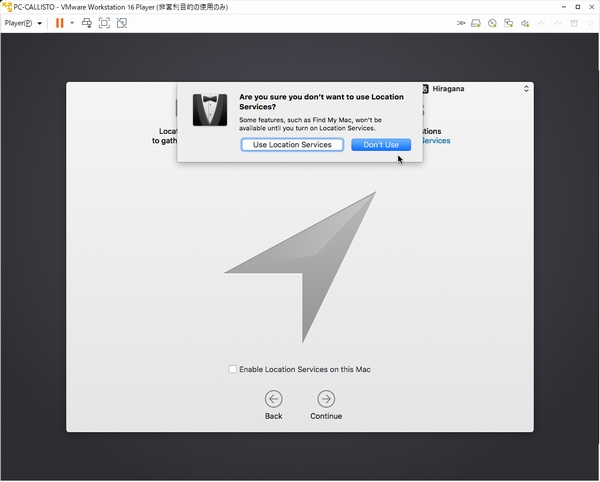
Task: Close the VMware Player window
Action: (592, 7)
